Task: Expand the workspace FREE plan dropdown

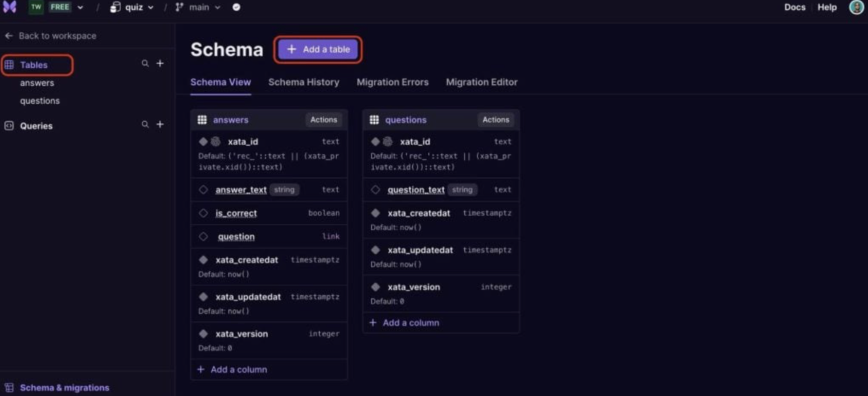Action: click(80, 7)
